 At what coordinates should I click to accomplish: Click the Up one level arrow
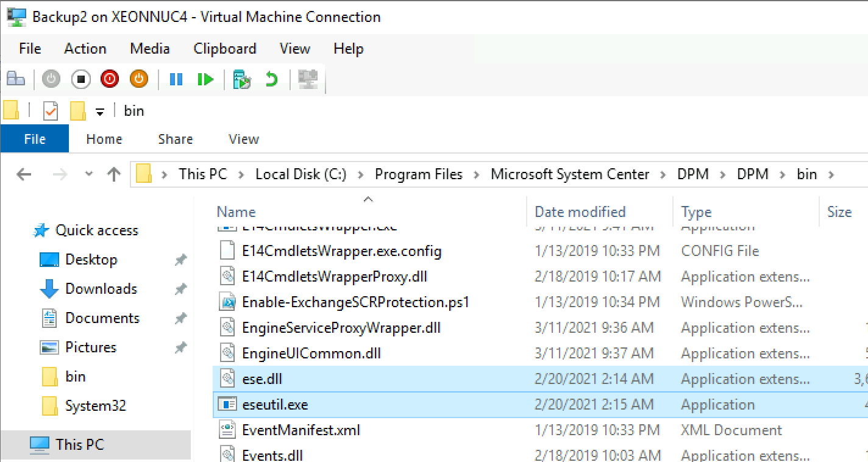click(113, 174)
